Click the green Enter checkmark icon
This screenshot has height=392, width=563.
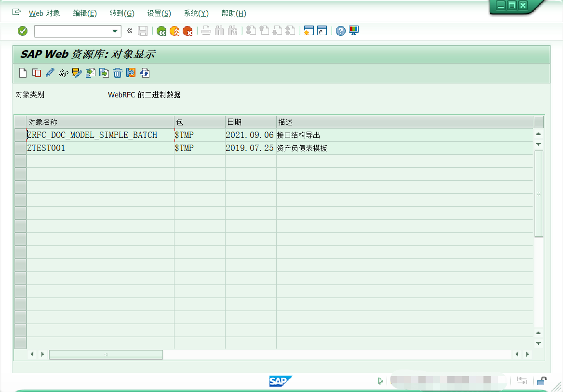pyautogui.click(x=23, y=31)
